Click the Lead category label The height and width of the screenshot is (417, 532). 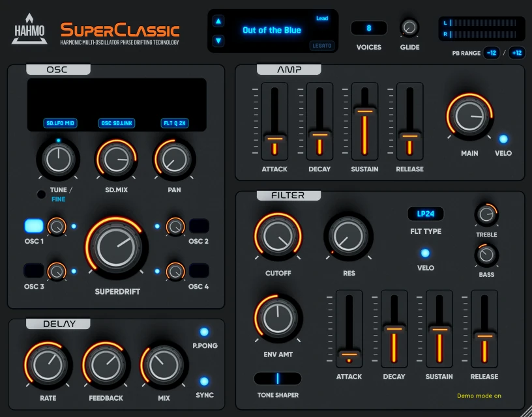coord(322,18)
